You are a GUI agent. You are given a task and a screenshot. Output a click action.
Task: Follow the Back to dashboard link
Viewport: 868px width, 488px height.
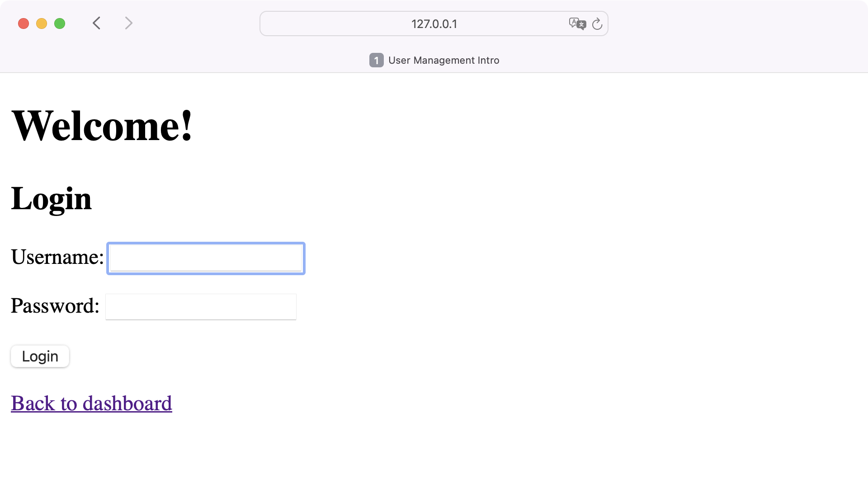[91, 404]
